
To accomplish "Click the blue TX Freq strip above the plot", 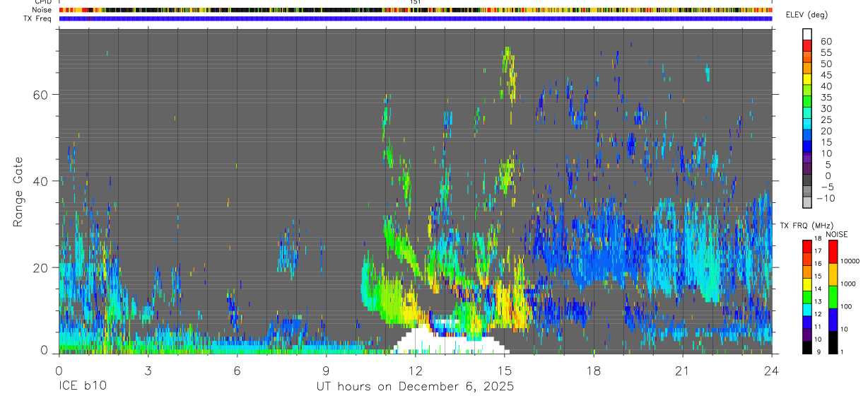I will point(416,18).
